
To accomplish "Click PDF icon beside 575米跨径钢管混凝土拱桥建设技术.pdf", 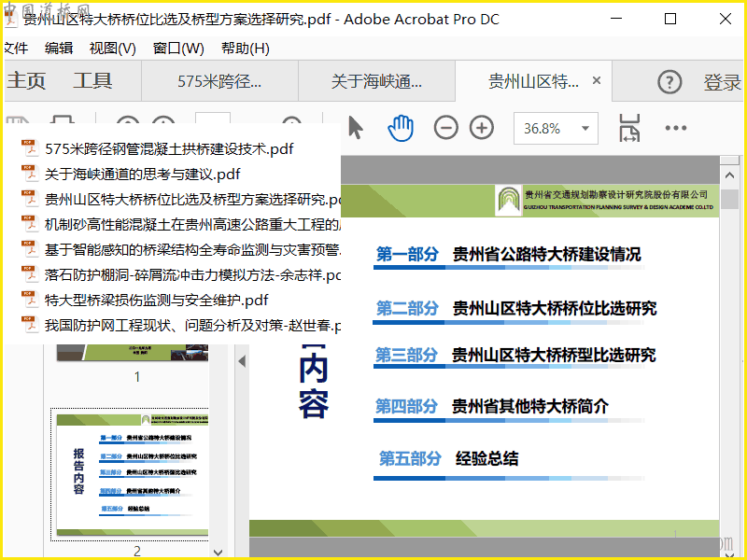I will tap(30, 148).
